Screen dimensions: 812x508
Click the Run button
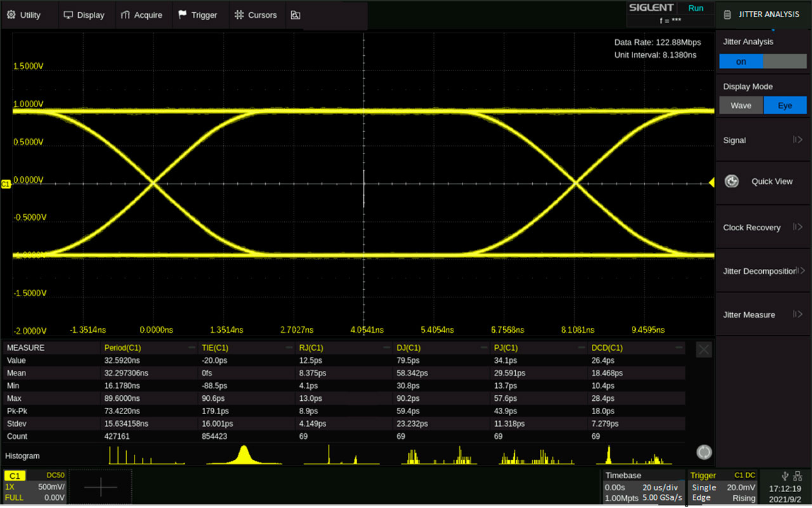tap(696, 8)
